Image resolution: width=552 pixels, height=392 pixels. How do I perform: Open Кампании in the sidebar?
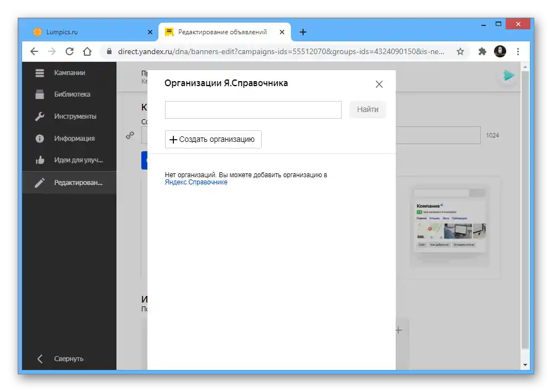click(x=70, y=72)
